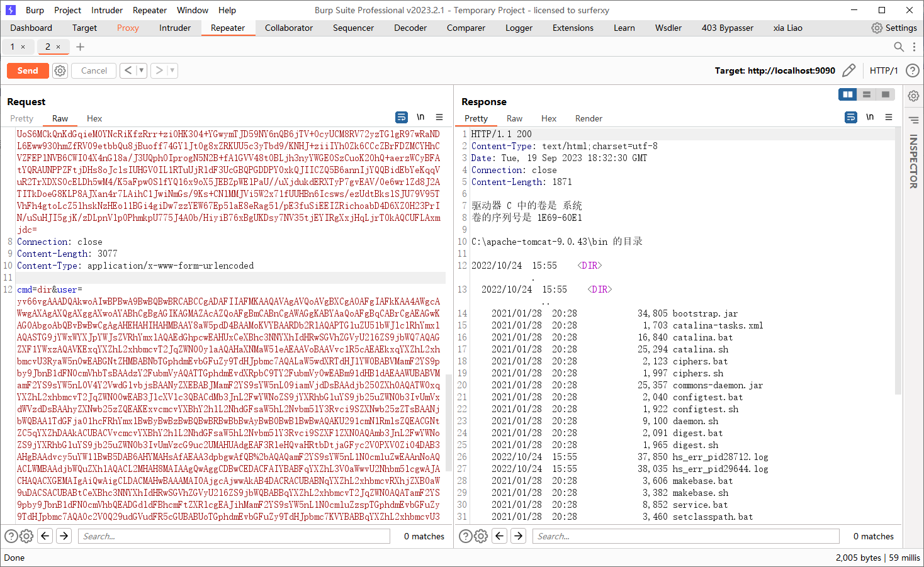Screen dimensions: 924x567
Task: Switch Response view to Hex
Action: [x=549, y=118]
